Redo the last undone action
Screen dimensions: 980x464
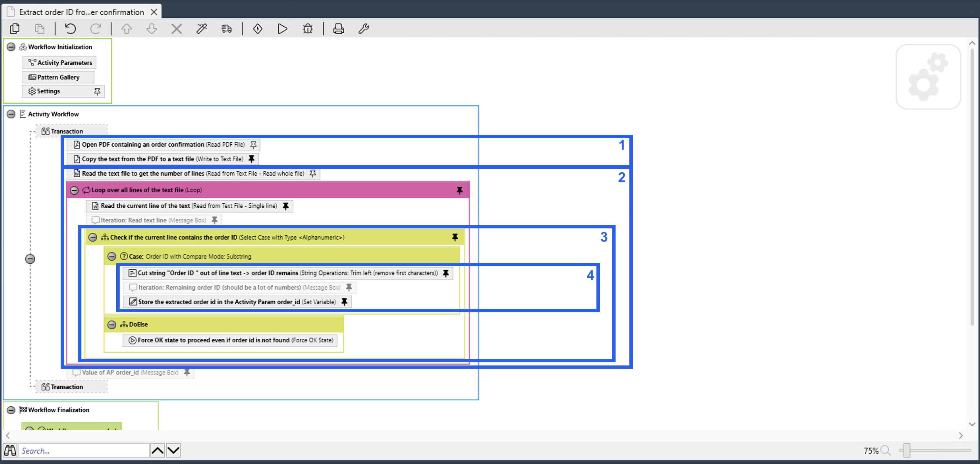point(96,29)
